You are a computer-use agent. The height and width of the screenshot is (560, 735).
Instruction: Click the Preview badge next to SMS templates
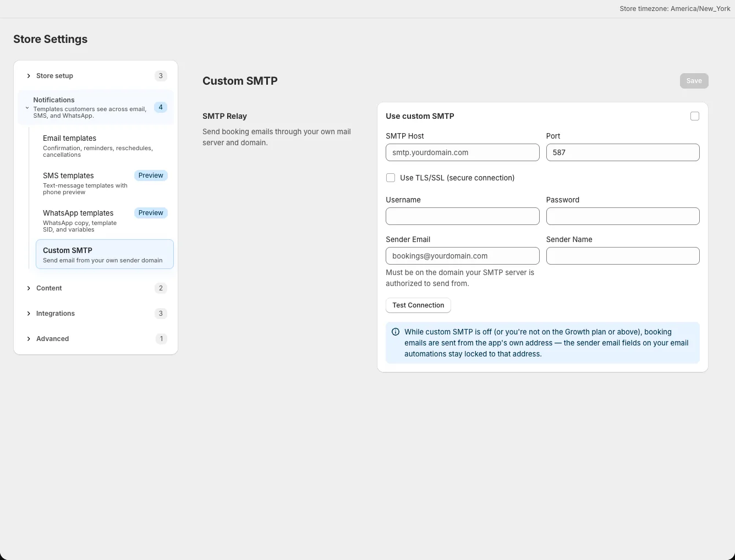pyautogui.click(x=151, y=175)
